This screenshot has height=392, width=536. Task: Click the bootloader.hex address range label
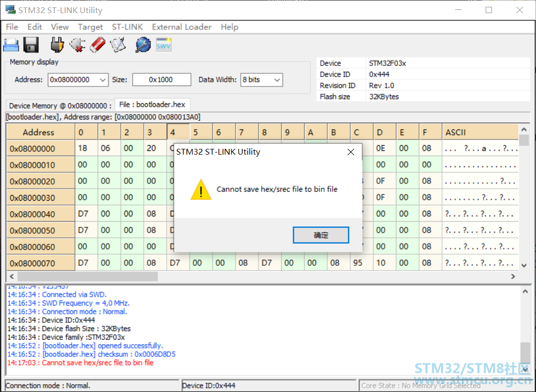coord(103,117)
